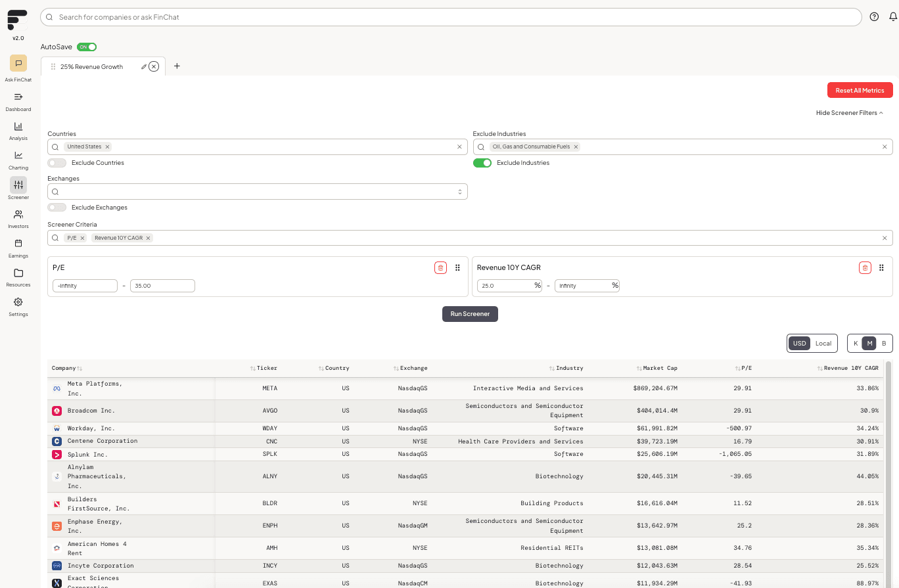Remove the Oil, Gas and Consumable Fuels chip
The image size is (899, 588).
pos(576,147)
